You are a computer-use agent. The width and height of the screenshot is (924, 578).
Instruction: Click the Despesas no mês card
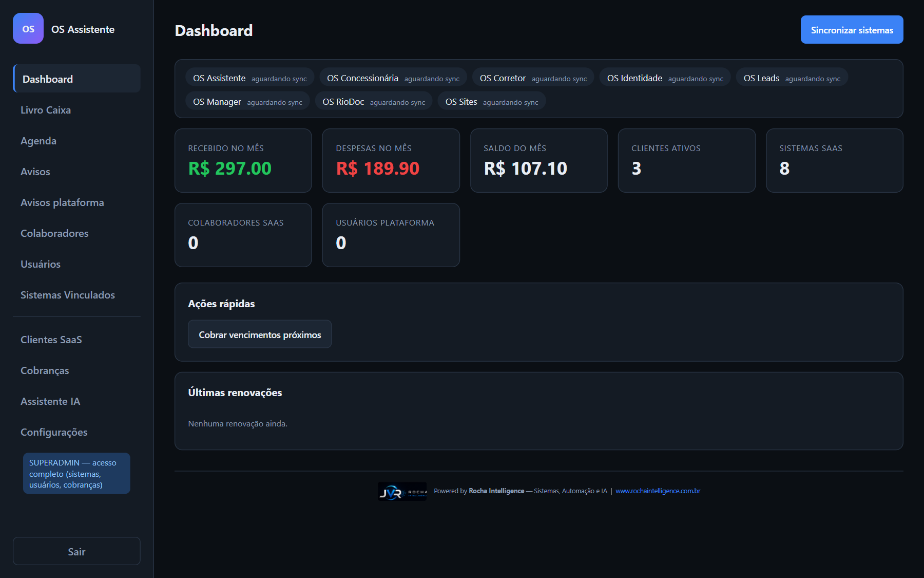pyautogui.click(x=391, y=160)
